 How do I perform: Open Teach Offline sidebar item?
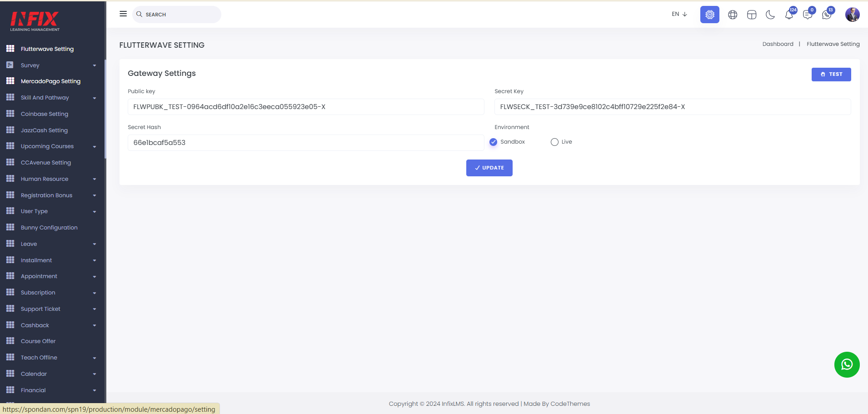pos(39,357)
